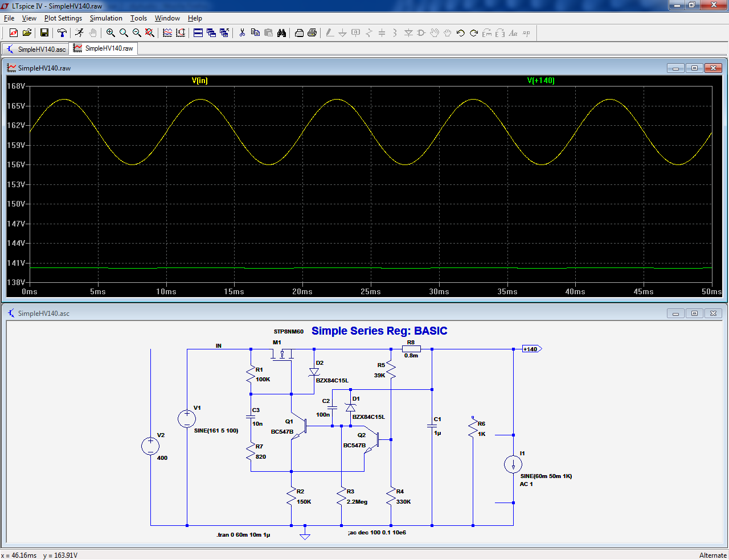Maximize the SimpleHV140.asc schematic subwindow
The height and width of the screenshot is (560, 729).
pyautogui.click(x=694, y=314)
